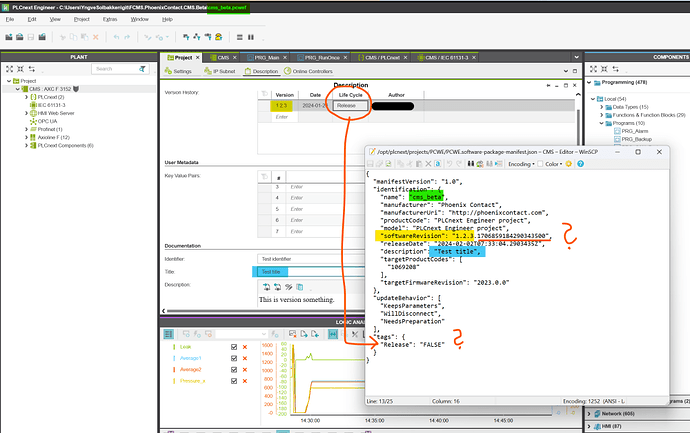
Task: Remove the Average2 signal with its red X
Action: click(244, 369)
